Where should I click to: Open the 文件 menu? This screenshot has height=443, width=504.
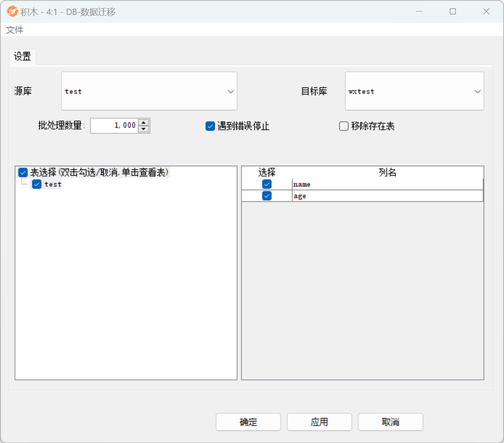[15, 30]
